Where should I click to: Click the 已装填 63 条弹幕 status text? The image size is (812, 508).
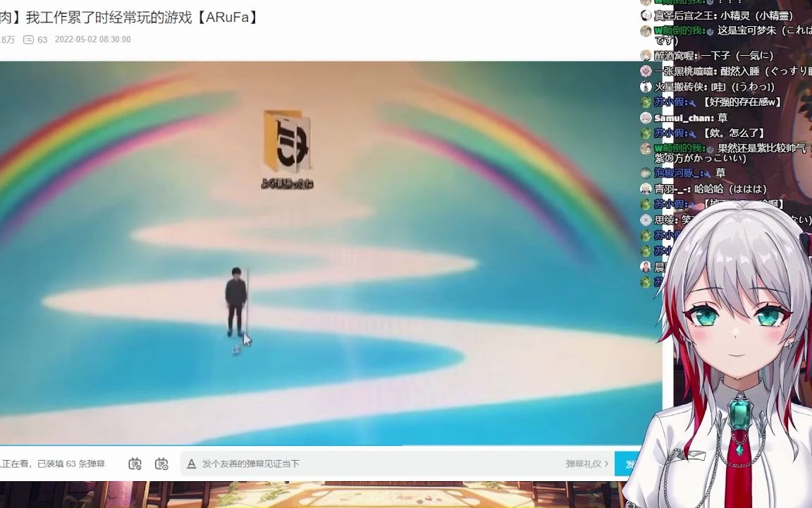71,464
